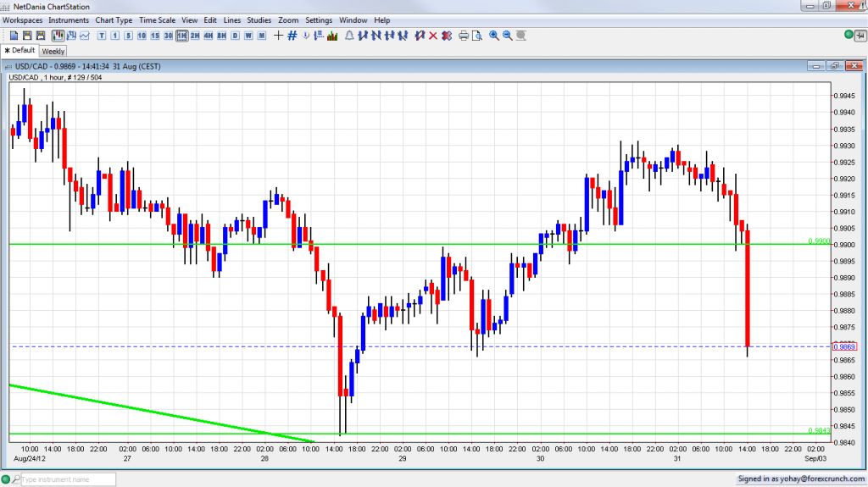The width and height of the screenshot is (868, 487).
Task: Zoom in with the plus magnifier
Action: 494,36
